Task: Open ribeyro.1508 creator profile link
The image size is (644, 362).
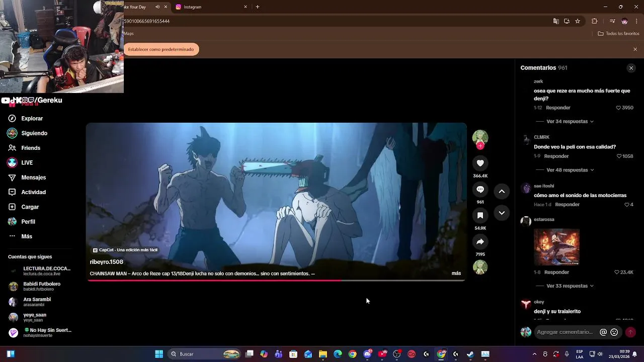Action: (106, 262)
